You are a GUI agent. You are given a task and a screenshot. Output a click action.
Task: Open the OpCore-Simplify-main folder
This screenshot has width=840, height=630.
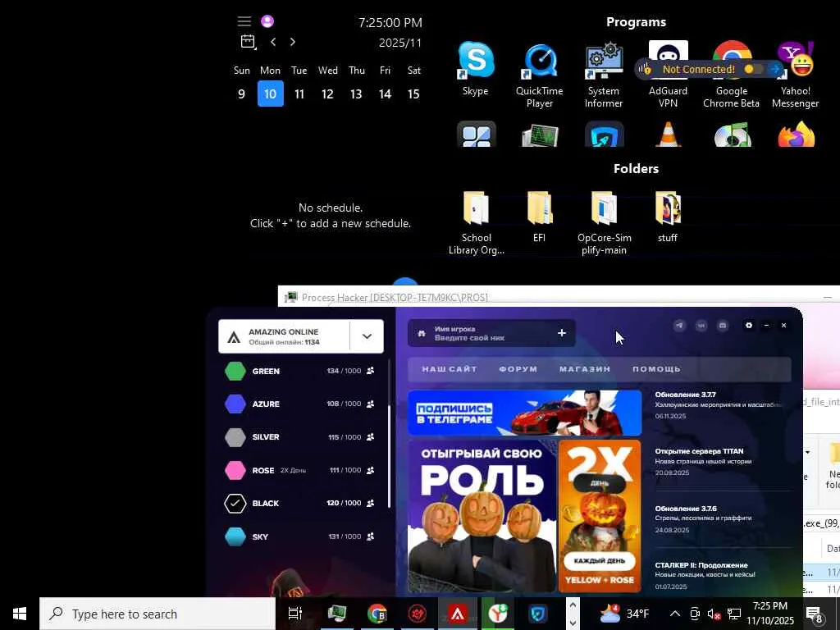point(604,223)
